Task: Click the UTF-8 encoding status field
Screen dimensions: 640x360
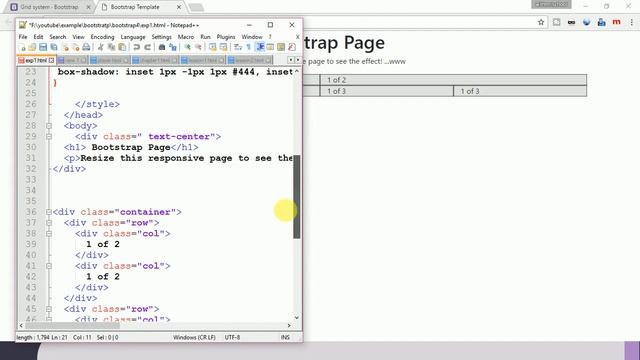Action: click(x=232, y=337)
